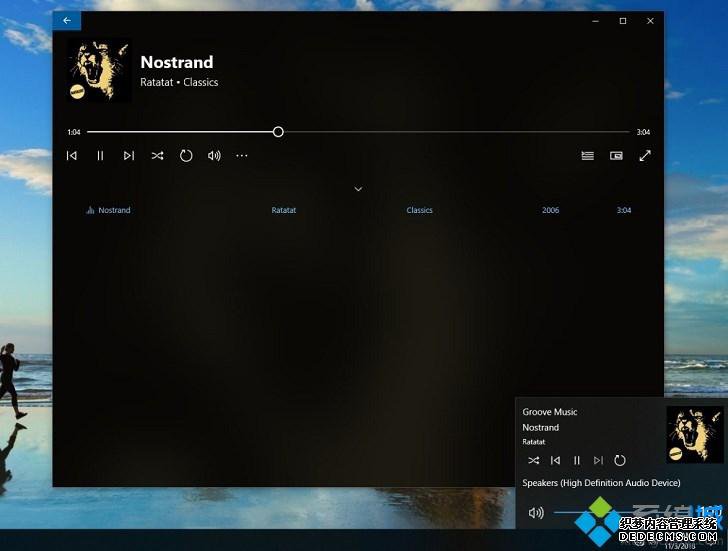Click the unplayed part of the seek bar
The image size is (728, 551).
(456, 132)
